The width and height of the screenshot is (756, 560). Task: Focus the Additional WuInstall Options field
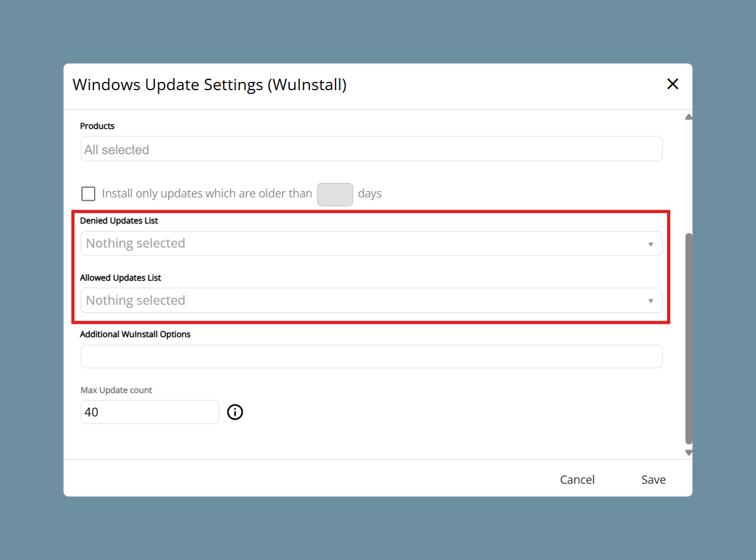tap(371, 357)
